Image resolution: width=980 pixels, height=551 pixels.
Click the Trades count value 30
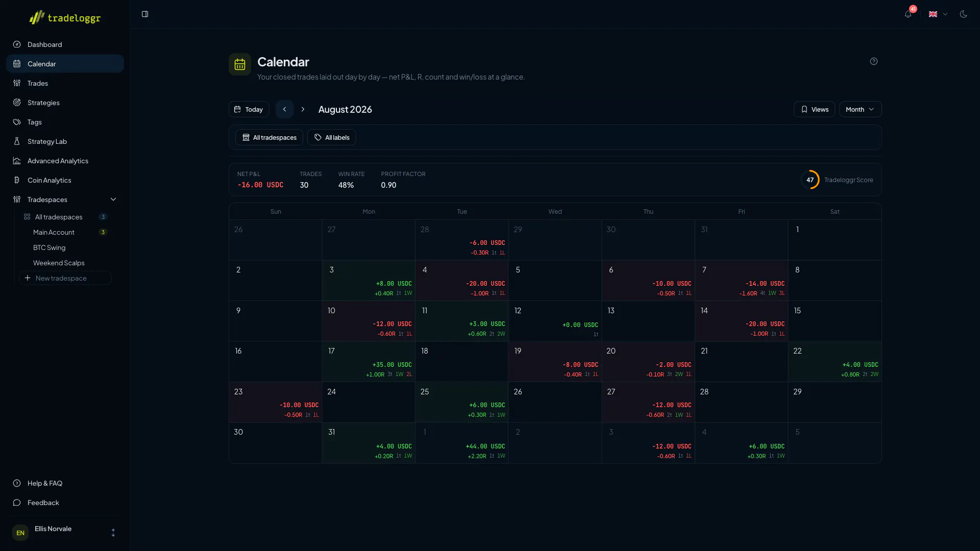304,185
